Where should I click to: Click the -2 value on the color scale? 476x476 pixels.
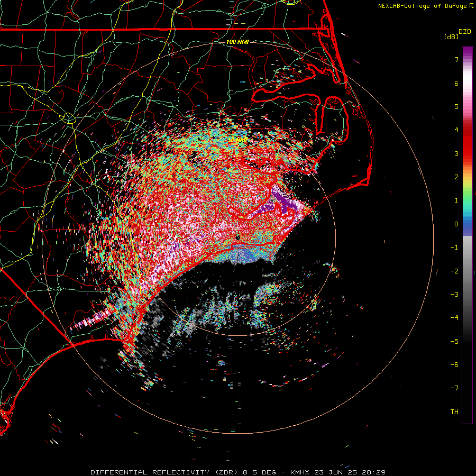point(454,271)
